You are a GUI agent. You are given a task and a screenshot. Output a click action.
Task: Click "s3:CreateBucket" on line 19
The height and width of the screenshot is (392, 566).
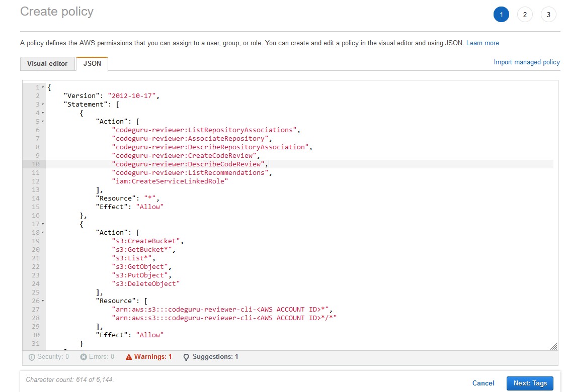146,241
